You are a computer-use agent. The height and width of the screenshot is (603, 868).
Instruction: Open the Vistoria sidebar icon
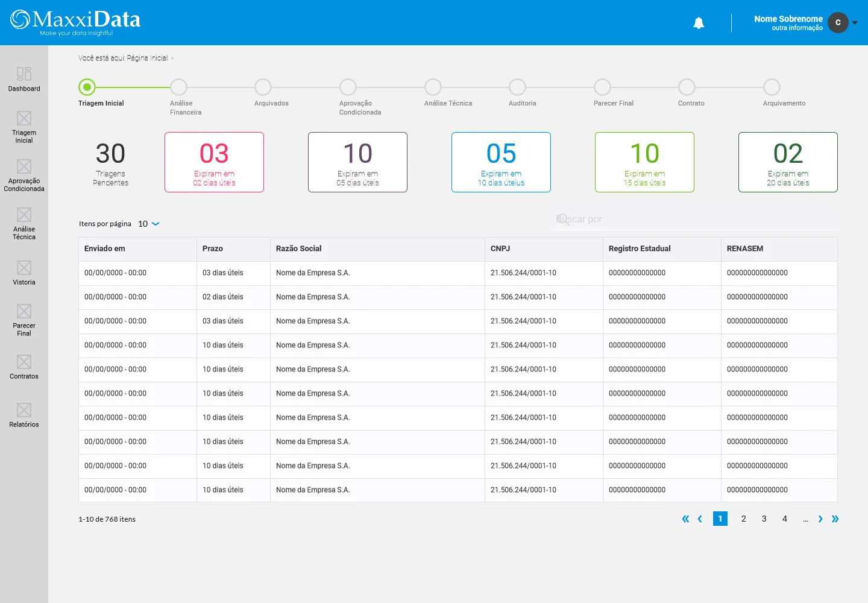click(24, 267)
